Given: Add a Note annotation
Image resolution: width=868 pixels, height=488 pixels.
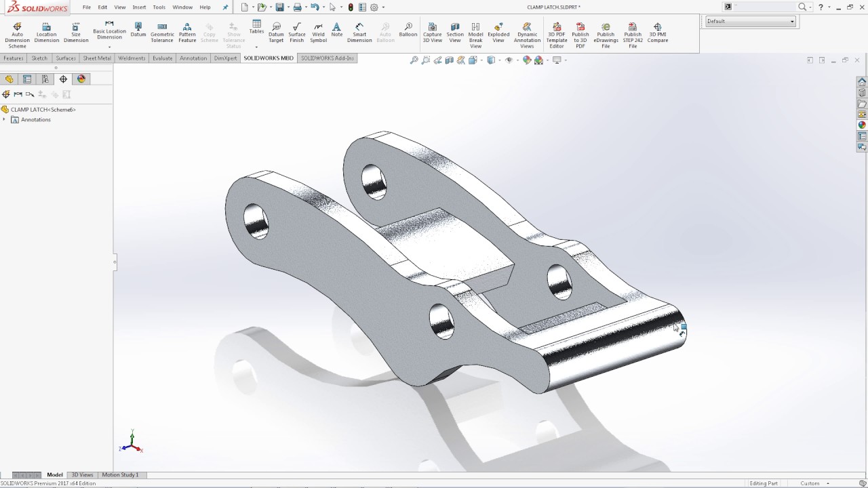Looking at the screenshot, I should [337, 29].
